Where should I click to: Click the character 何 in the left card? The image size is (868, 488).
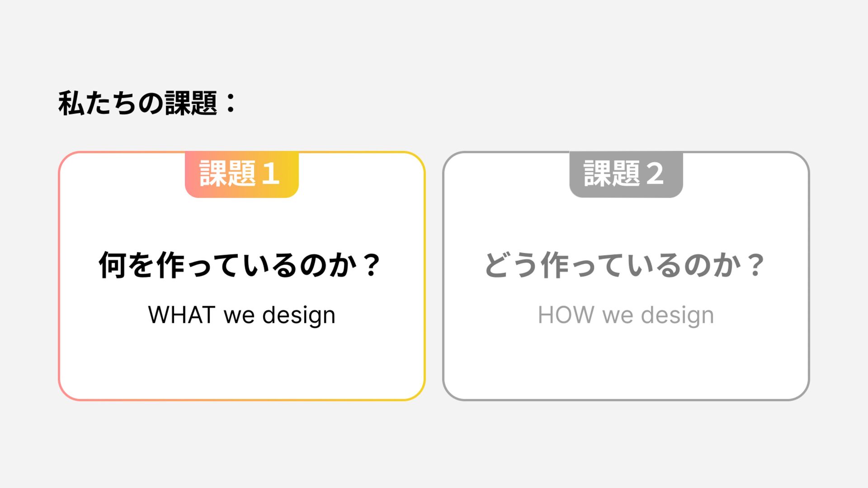click(x=112, y=265)
